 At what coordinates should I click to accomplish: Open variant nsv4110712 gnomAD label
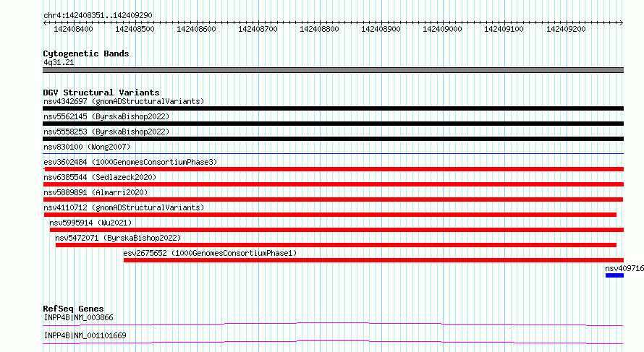click(x=124, y=207)
